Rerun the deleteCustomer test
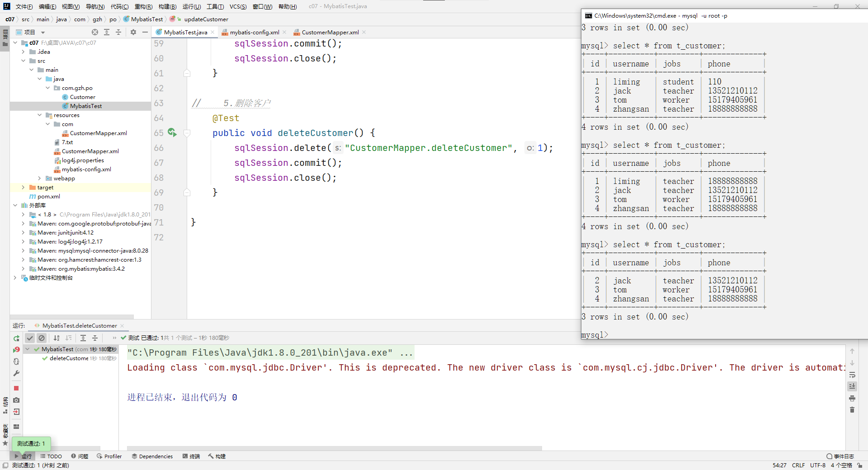The width and height of the screenshot is (868, 470). tap(16, 338)
